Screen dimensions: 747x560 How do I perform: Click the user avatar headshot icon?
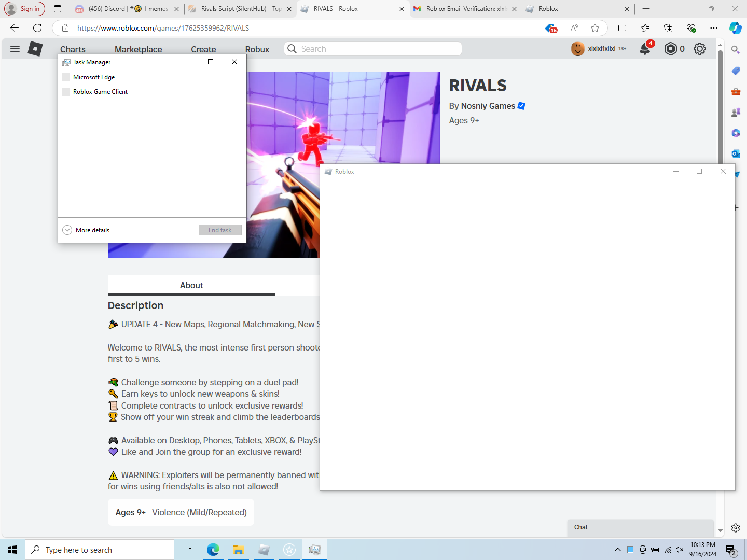click(x=577, y=49)
